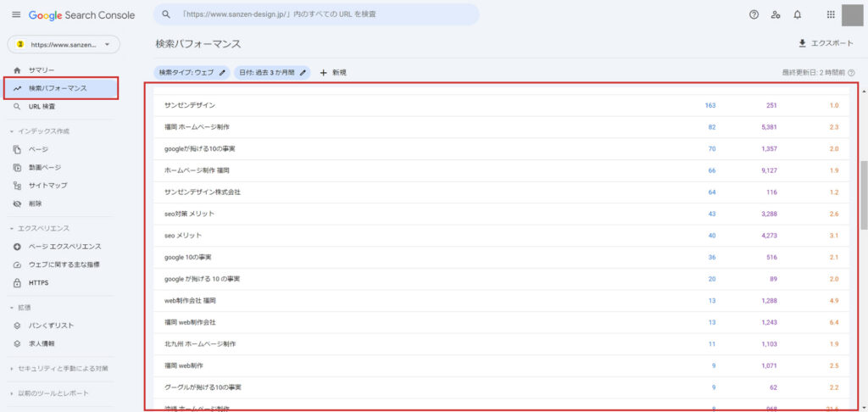This screenshot has width=868, height=412.
Task: Open user and permissions settings icon
Action: click(x=776, y=15)
